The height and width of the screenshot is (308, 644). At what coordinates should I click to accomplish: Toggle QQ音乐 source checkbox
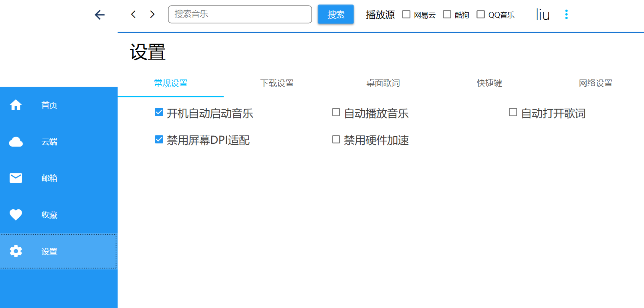point(481,14)
